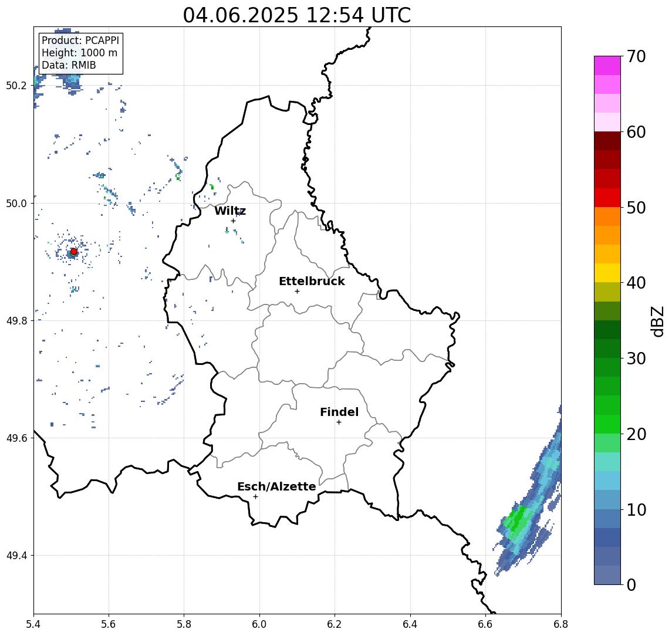The width and height of the screenshot is (672, 636).
Task: Click the Findel station label
Action: click(x=339, y=412)
